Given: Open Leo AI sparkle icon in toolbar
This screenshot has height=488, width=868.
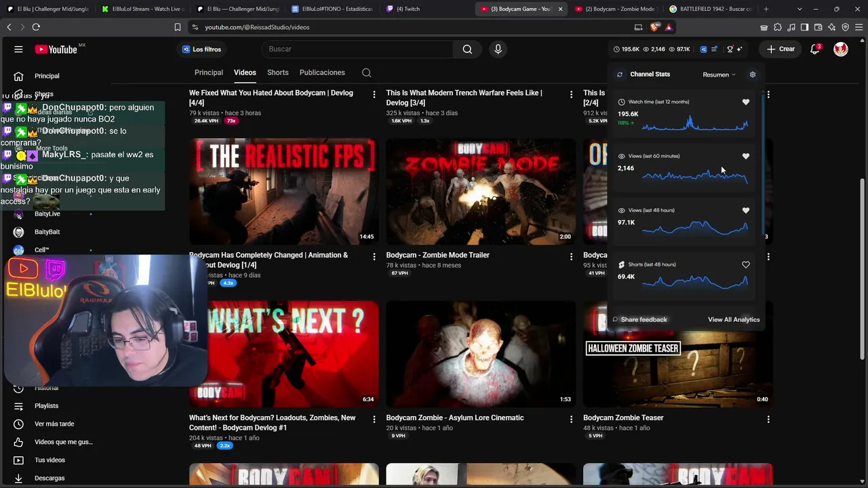Looking at the screenshot, I should [831, 27].
